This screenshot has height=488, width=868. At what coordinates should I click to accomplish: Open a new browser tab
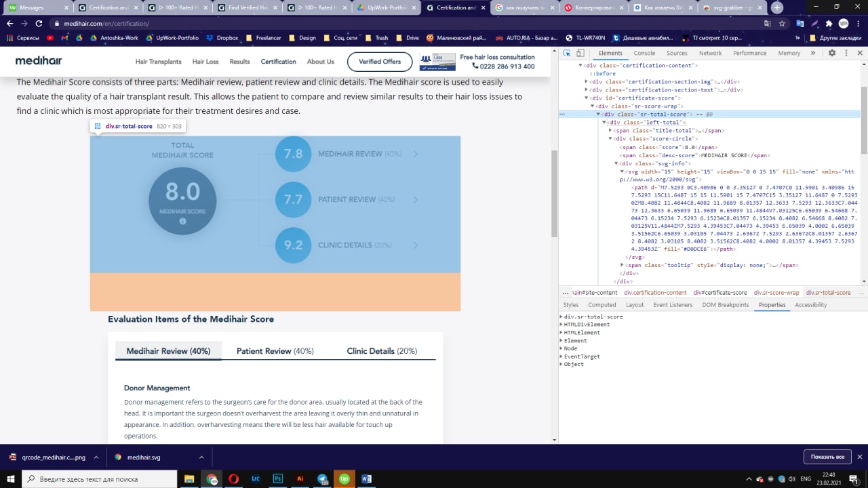tap(777, 7)
